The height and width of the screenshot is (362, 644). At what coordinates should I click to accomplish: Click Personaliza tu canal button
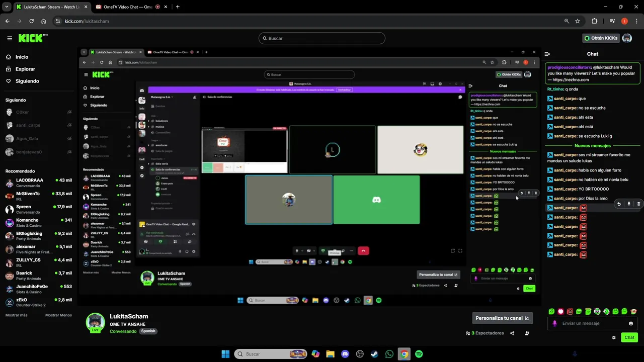coord(502,318)
